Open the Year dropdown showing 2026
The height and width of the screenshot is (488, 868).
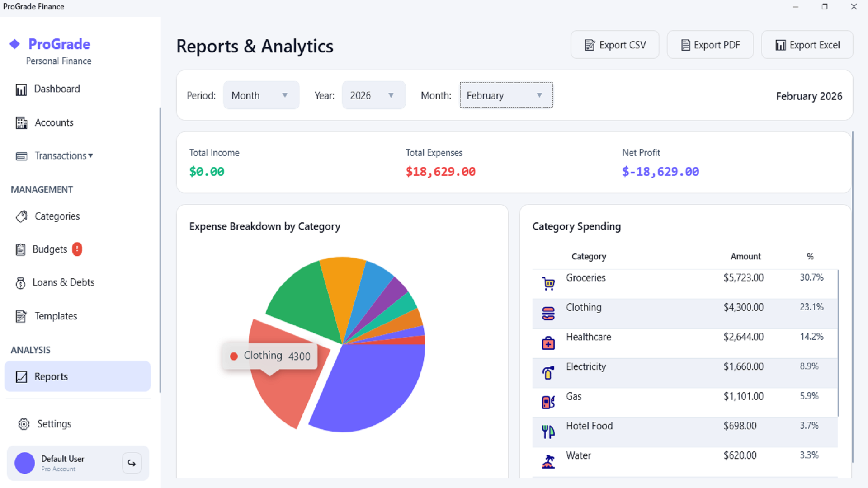pos(373,95)
